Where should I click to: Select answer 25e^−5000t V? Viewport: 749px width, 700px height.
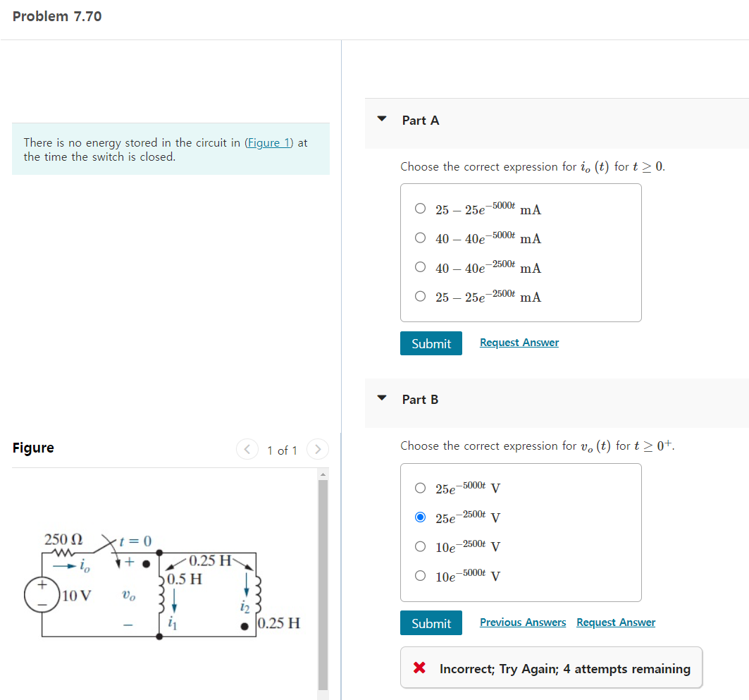coord(420,487)
